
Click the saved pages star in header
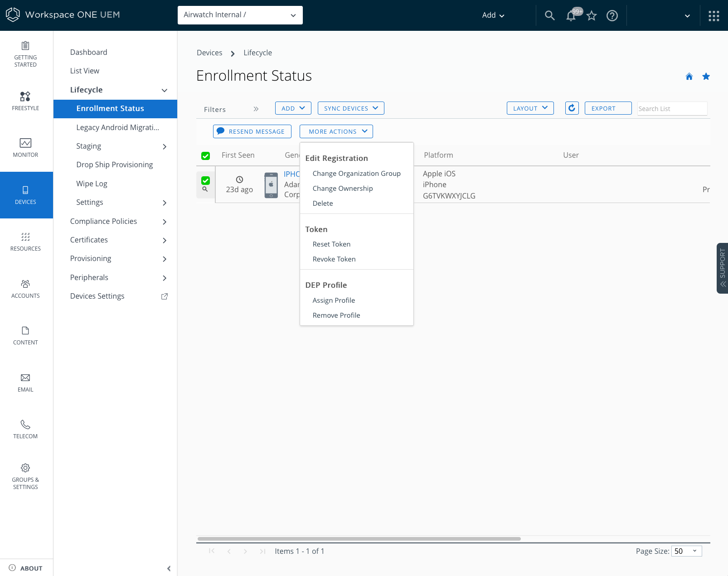(592, 16)
